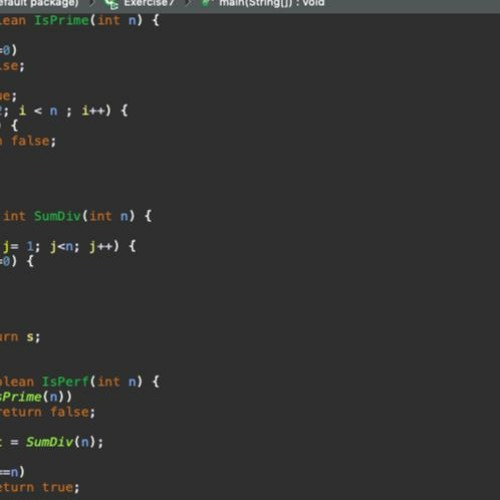Click the 'se;' line below the '=0)' condition
Image resolution: width=500 pixels, height=500 pixels.
point(12,66)
